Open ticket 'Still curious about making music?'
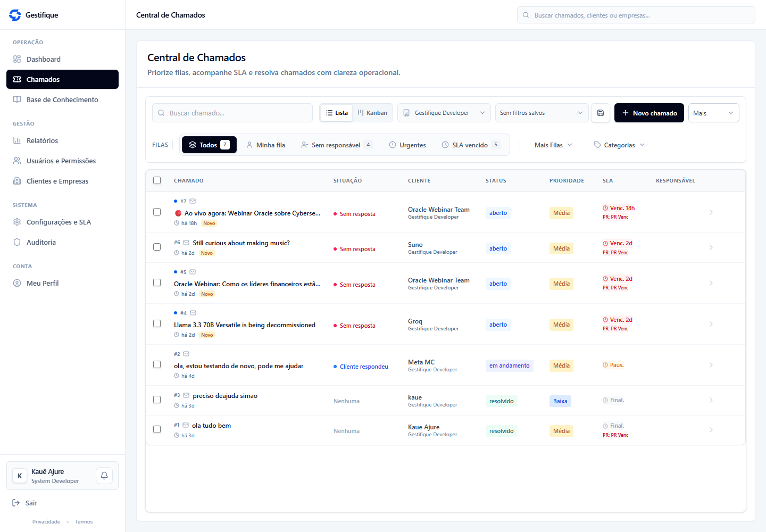Screen dimensions: 766x532 [x=241, y=243]
